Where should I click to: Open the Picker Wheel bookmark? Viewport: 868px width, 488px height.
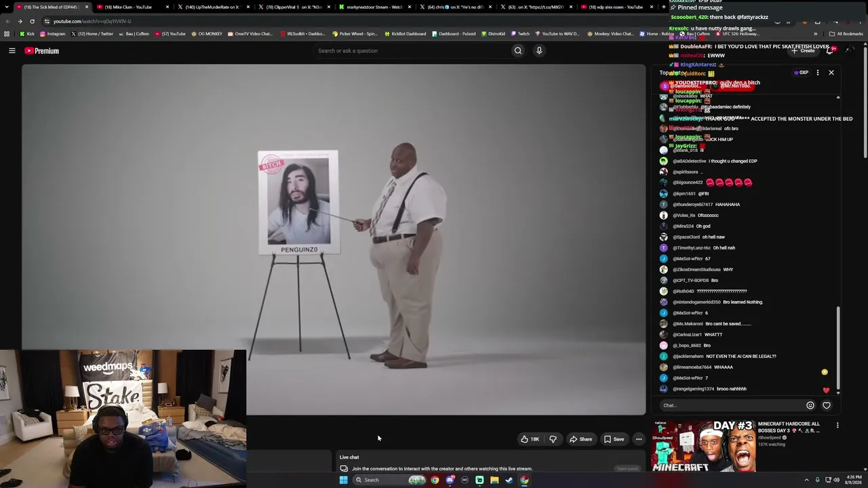click(355, 34)
